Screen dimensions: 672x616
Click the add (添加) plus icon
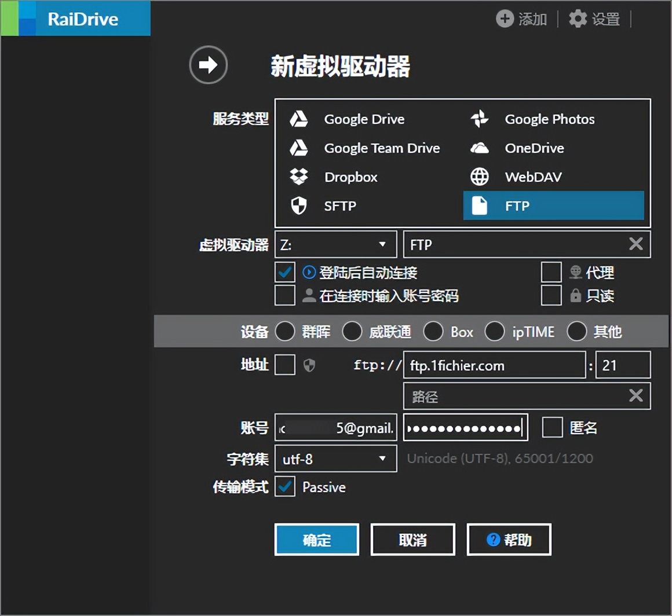(x=505, y=19)
